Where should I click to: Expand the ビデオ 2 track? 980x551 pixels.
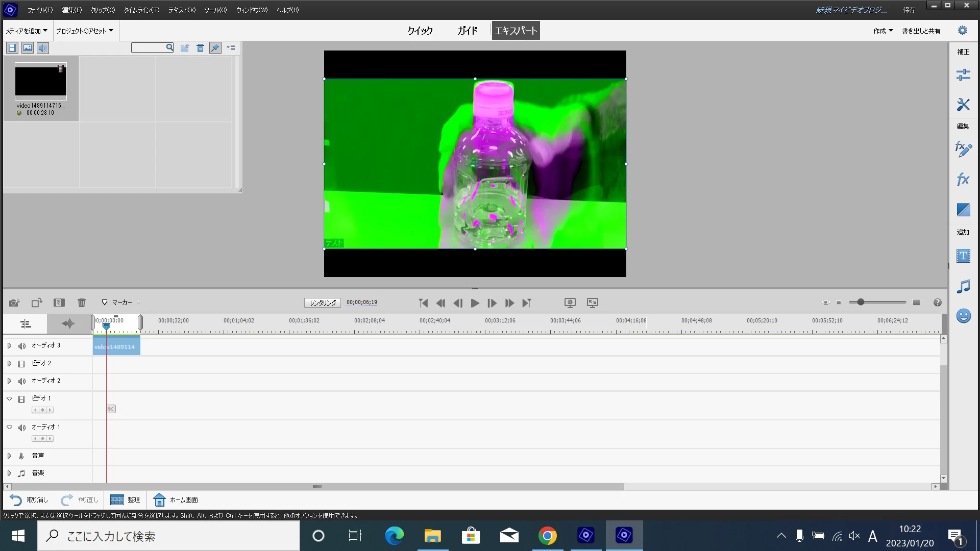[9, 364]
